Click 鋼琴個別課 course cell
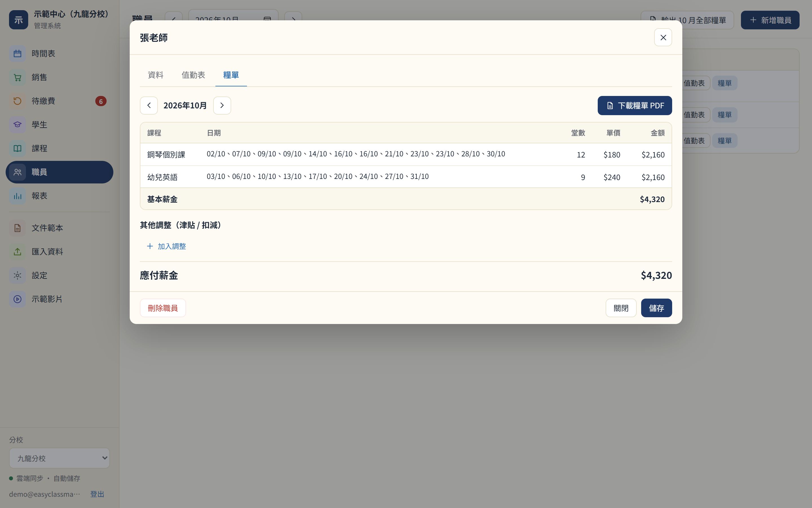This screenshot has height=508, width=812. coord(166,155)
